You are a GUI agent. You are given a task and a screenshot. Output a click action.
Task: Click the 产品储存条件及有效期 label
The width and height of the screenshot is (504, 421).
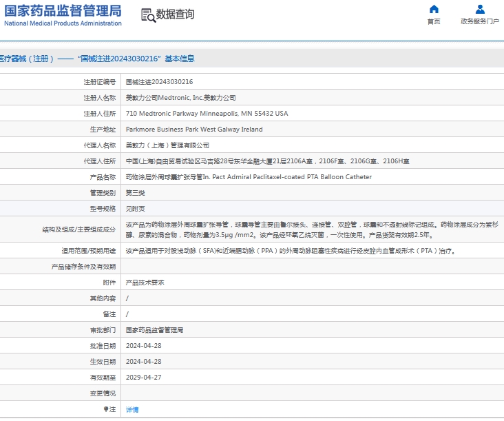[x=83, y=267]
